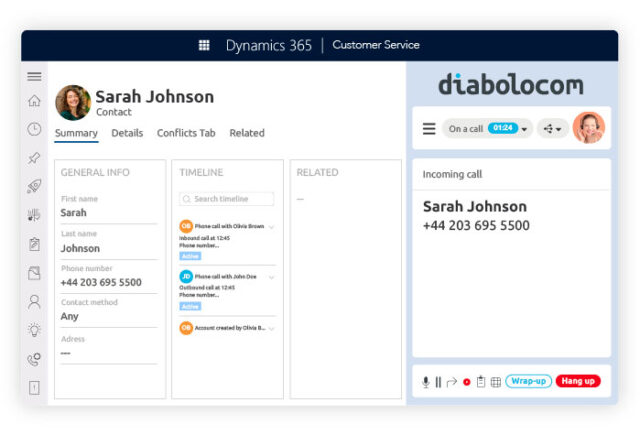
Task: Open the sidebar icon below the rocket
Action: pyautogui.click(x=34, y=215)
